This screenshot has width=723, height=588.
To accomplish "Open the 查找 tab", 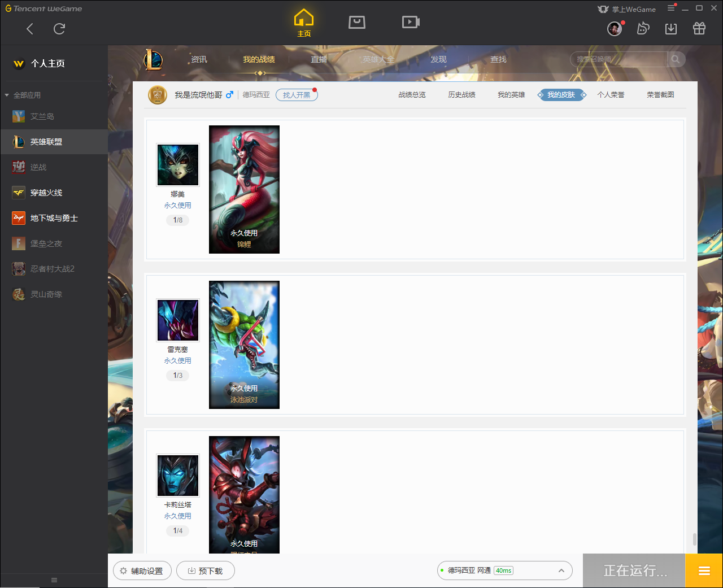I will point(498,59).
